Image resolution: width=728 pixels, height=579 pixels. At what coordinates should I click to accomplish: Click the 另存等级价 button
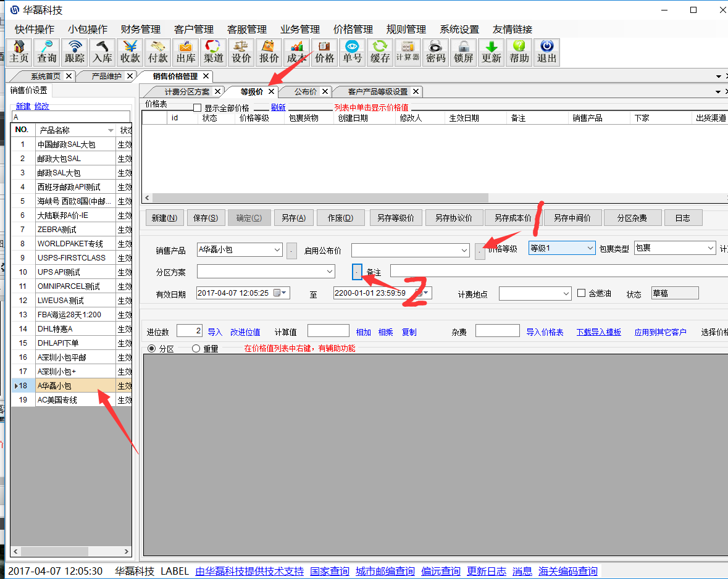coord(395,218)
